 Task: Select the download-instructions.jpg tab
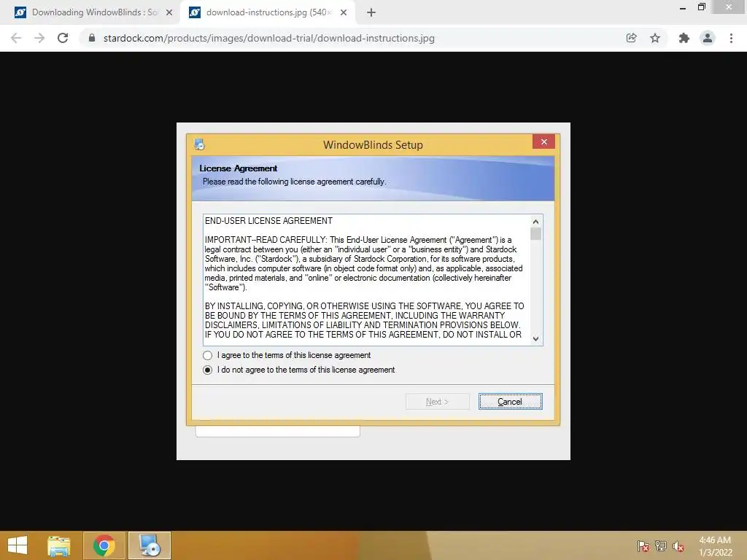coord(268,12)
